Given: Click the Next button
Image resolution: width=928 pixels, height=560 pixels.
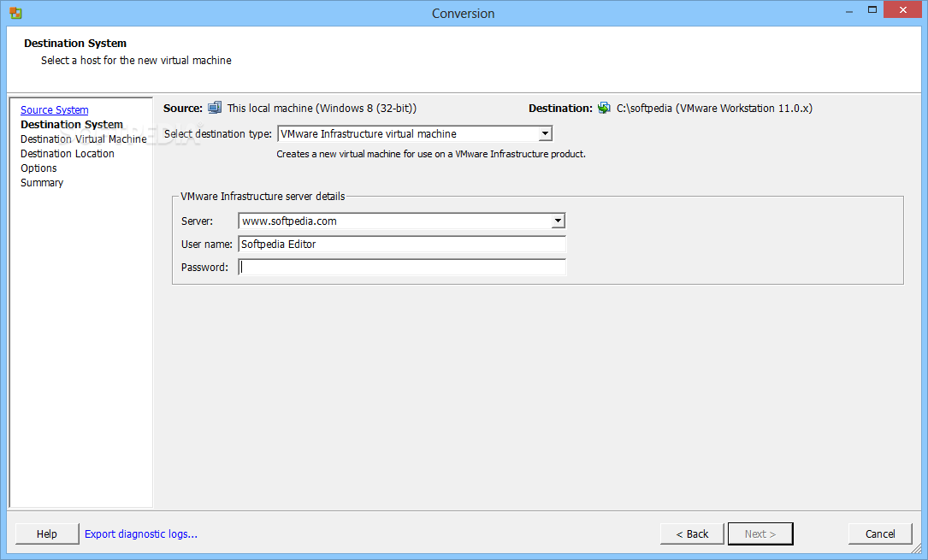Looking at the screenshot, I should coord(760,534).
